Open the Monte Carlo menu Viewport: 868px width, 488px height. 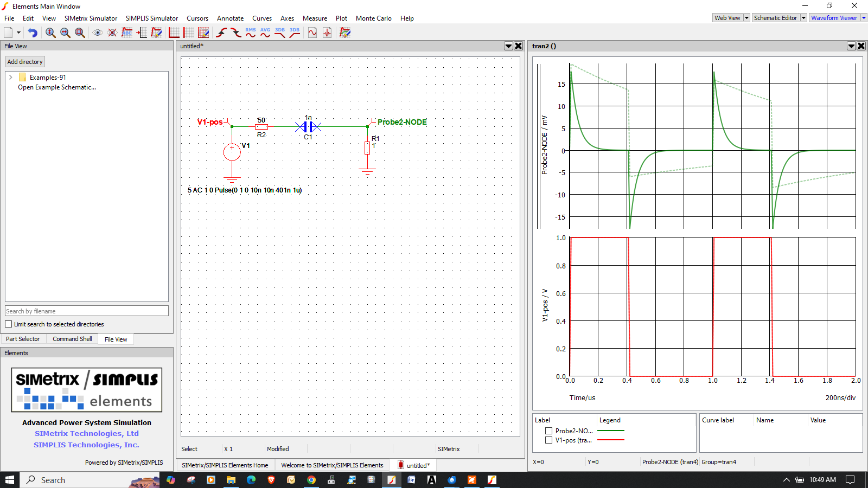[x=374, y=18]
